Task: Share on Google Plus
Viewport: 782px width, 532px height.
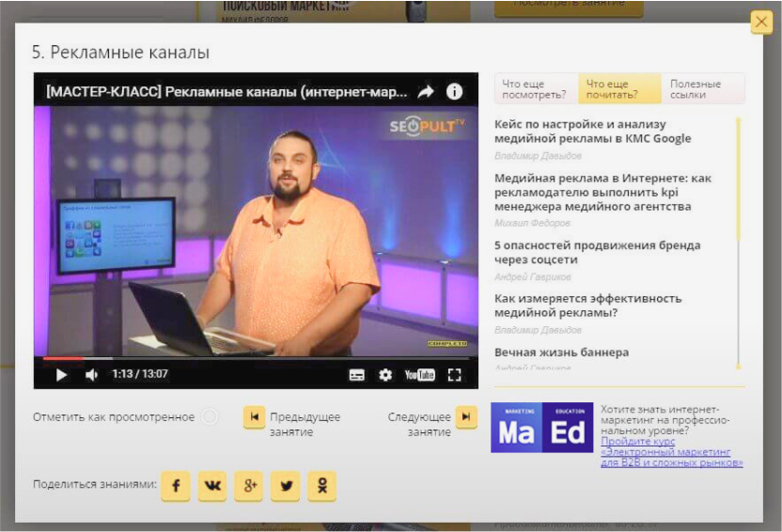Action: 249,486
